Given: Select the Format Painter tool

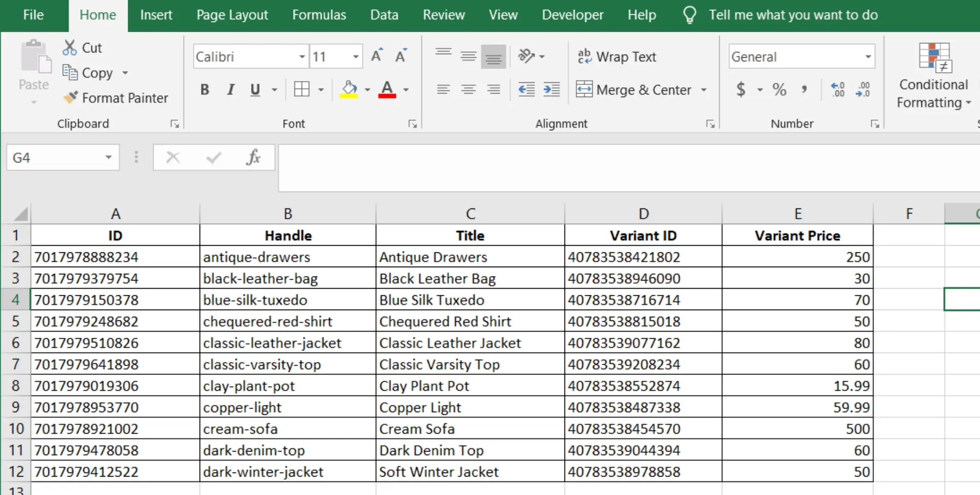Looking at the screenshot, I should pos(116,98).
